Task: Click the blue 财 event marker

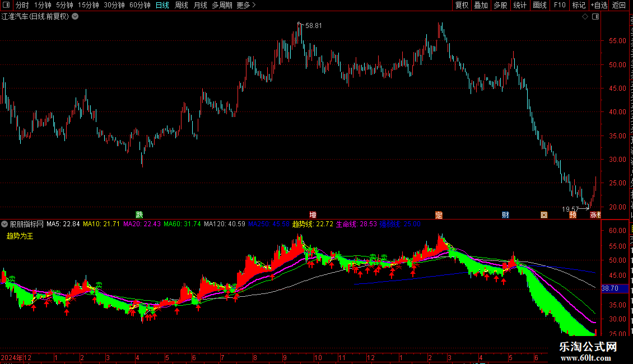Action: pos(505,214)
